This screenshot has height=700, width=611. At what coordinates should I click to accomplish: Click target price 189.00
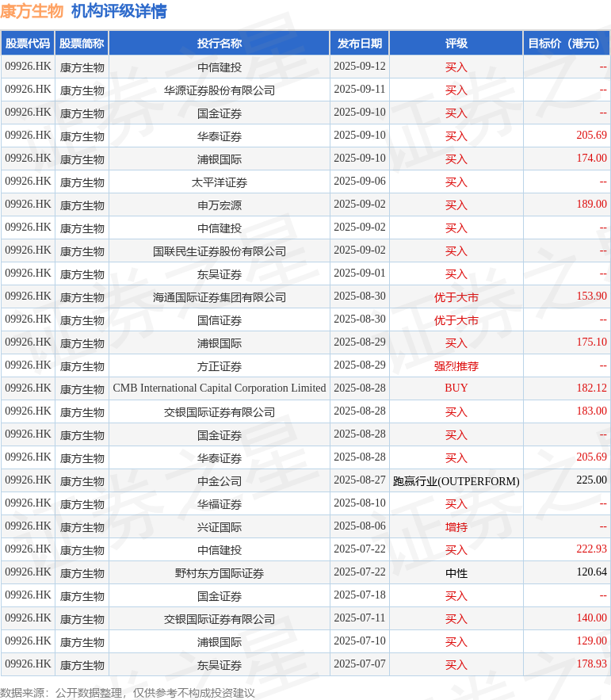point(591,204)
